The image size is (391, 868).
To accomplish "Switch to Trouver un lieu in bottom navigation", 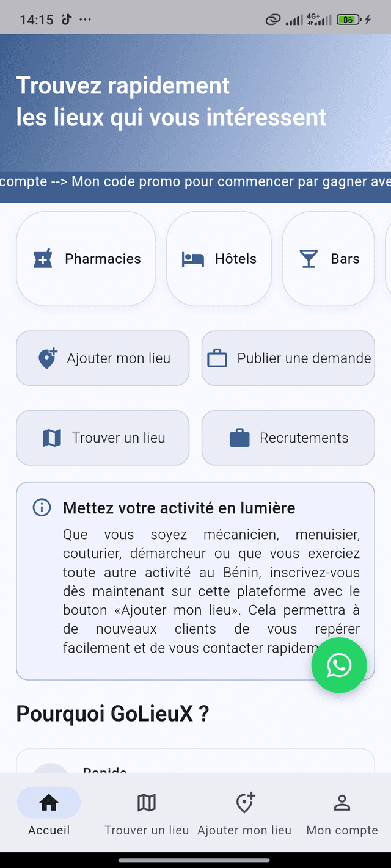I will pyautogui.click(x=146, y=812).
